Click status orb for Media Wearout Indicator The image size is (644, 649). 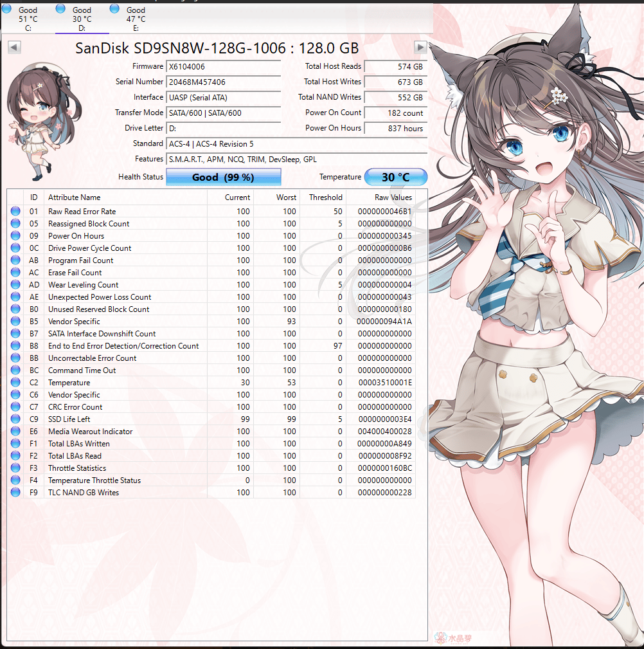15,431
